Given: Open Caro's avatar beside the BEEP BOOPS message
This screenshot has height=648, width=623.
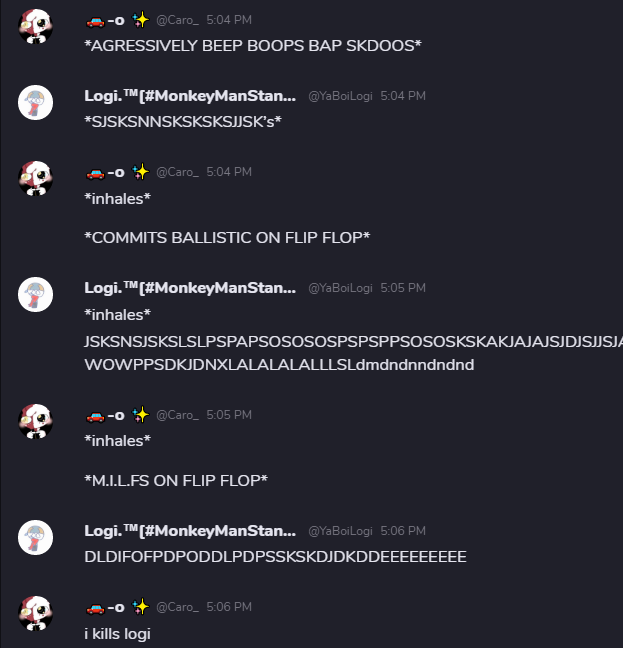Looking at the screenshot, I should [36, 26].
